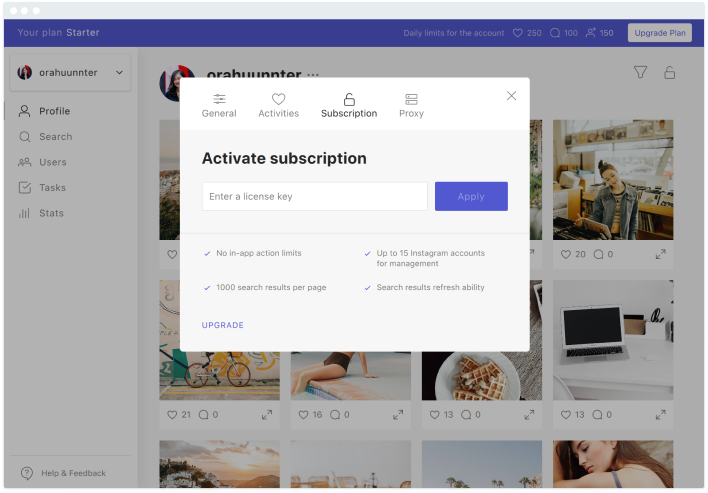Select the Subscription tab
The height and width of the screenshot is (493, 708).
[x=349, y=106]
